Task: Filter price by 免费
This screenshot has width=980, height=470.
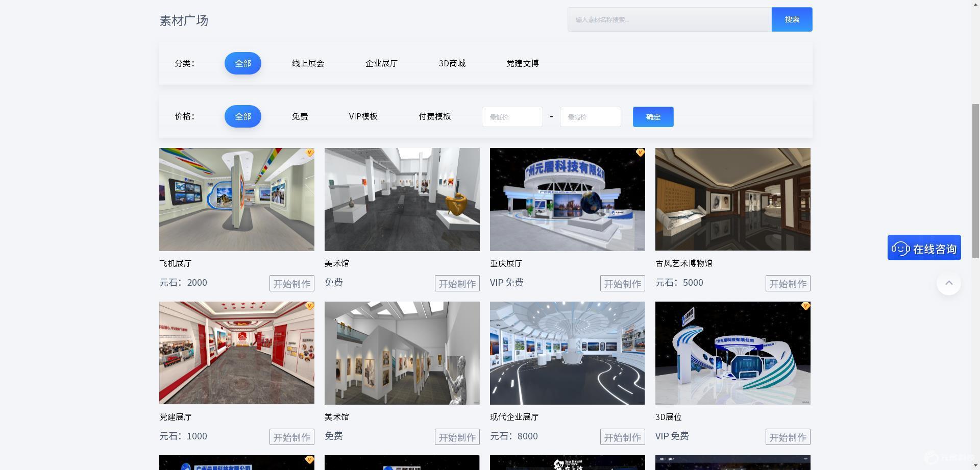Action: coord(300,116)
